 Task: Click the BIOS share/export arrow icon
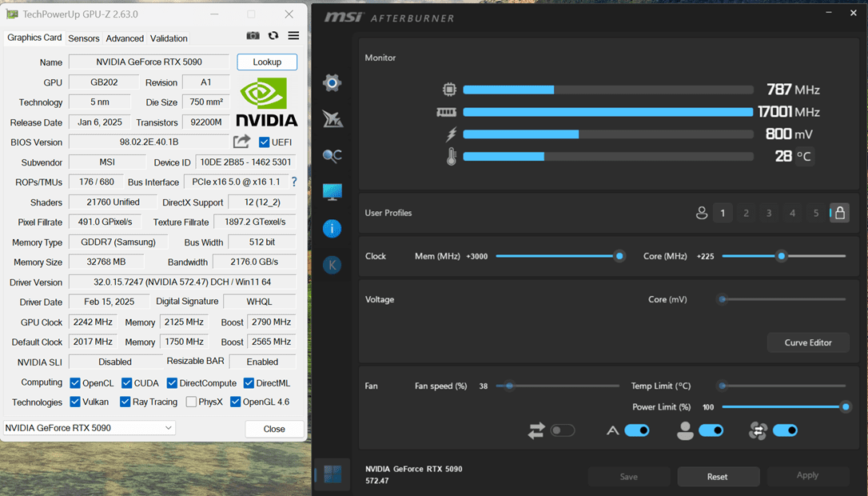(x=241, y=142)
